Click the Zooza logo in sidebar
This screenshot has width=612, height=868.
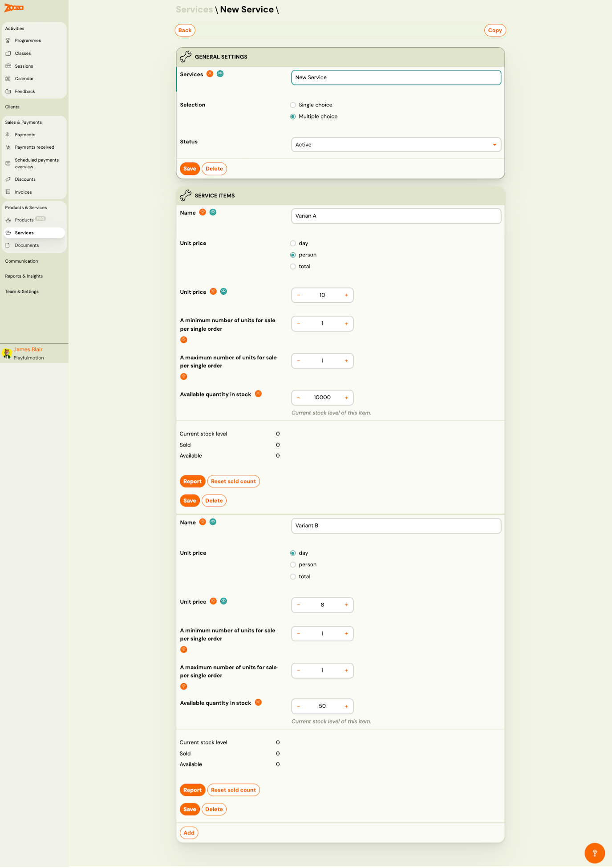[x=14, y=8]
